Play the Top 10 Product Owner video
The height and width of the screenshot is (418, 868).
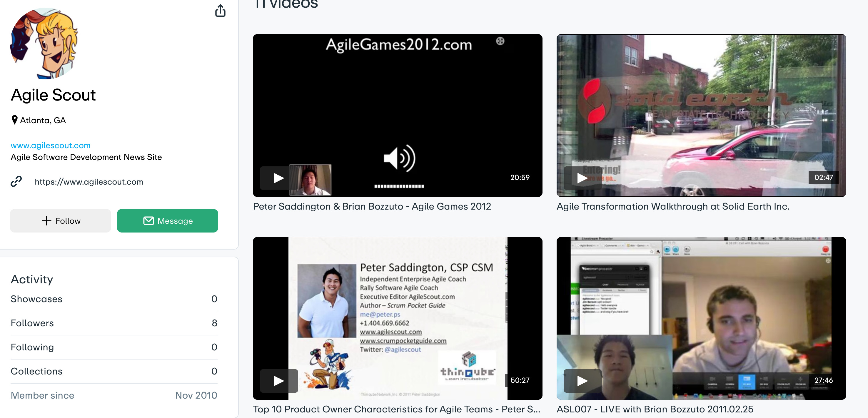point(278,381)
